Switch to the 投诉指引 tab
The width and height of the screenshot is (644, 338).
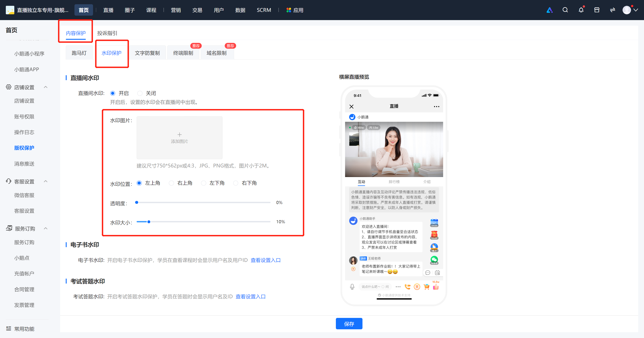pos(107,33)
